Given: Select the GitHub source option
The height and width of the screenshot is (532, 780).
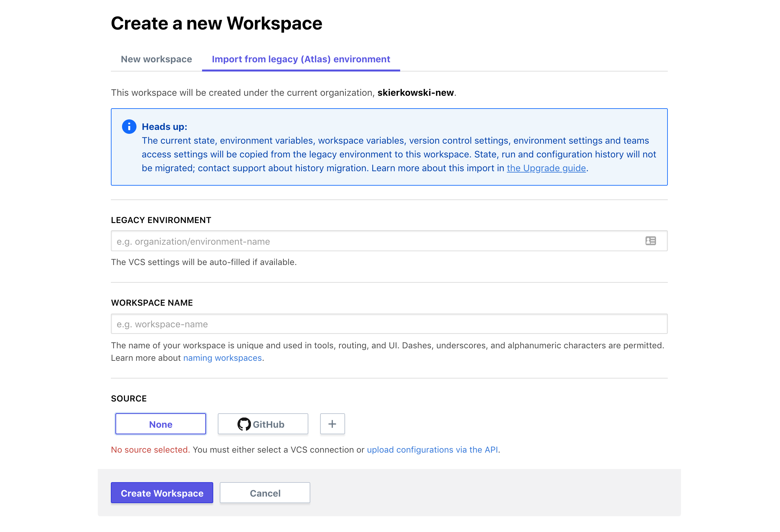Looking at the screenshot, I should 262,423.
